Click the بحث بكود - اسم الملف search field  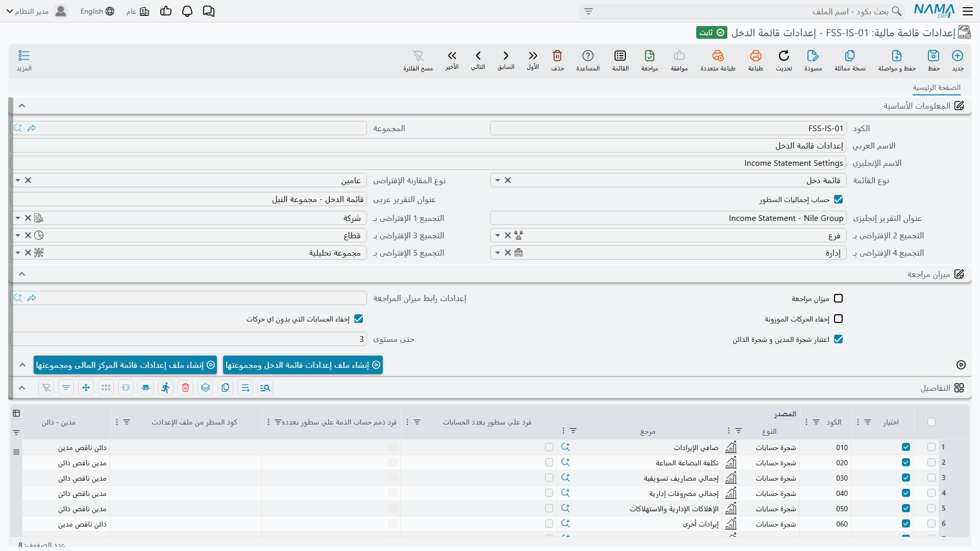pos(742,11)
